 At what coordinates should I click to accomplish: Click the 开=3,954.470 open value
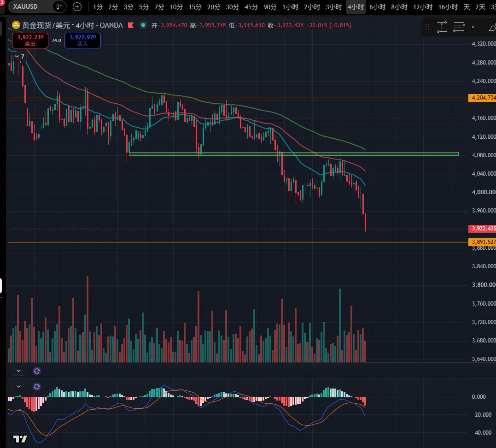(169, 25)
